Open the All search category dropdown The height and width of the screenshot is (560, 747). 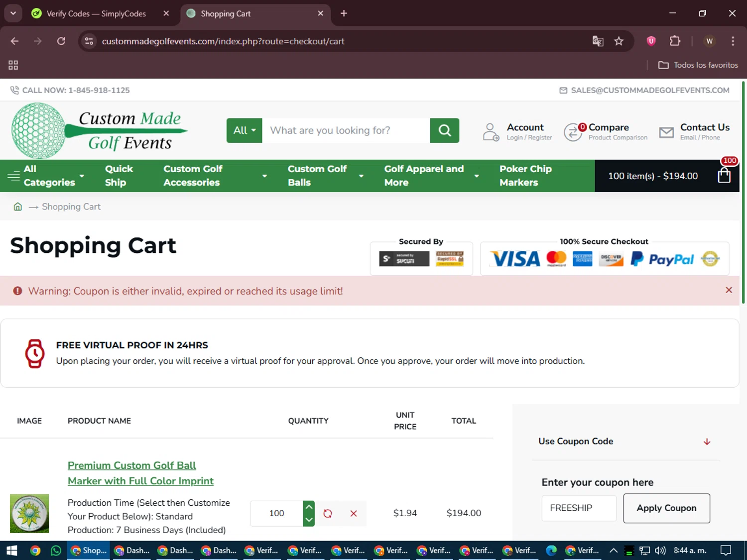[x=244, y=130]
